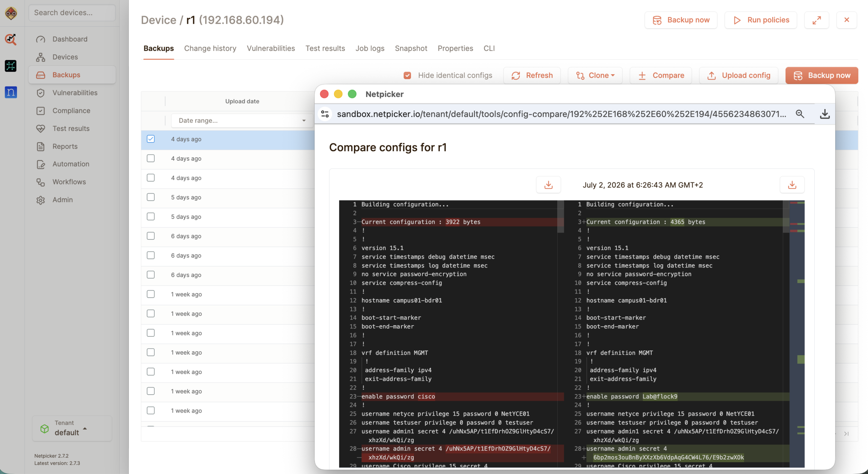Switch to the Change history tab
Viewport: 868px width, 474px height.
pyautogui.click(x=210, y=48)
